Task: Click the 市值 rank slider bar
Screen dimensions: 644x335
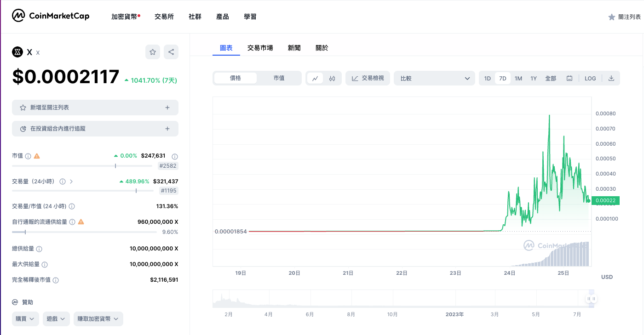Action: point(83,166)
